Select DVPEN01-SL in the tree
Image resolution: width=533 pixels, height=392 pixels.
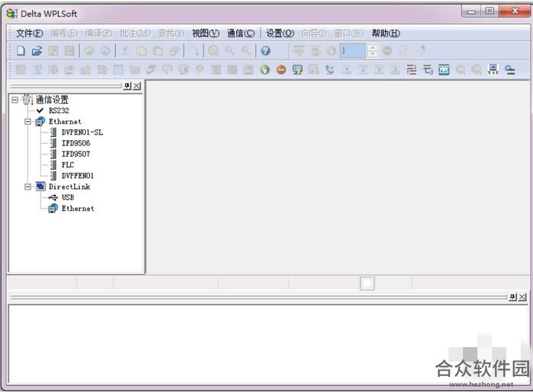point(82,132)
